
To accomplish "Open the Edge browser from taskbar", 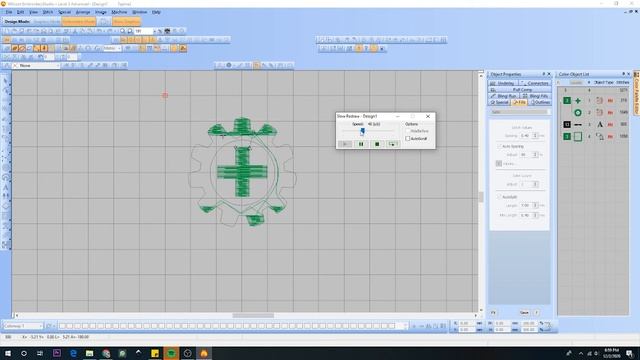I will coord(73,353).
